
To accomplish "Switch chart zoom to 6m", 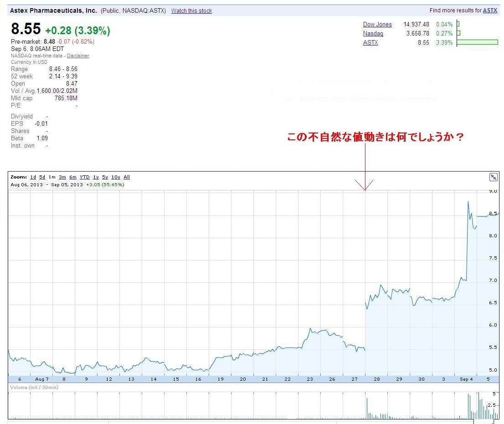I will tap(73, 177).
